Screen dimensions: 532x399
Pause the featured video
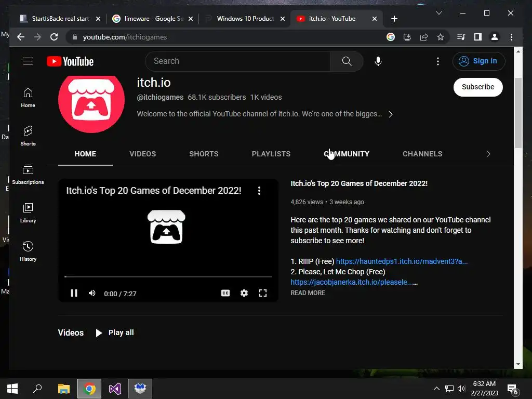[74, 293]
